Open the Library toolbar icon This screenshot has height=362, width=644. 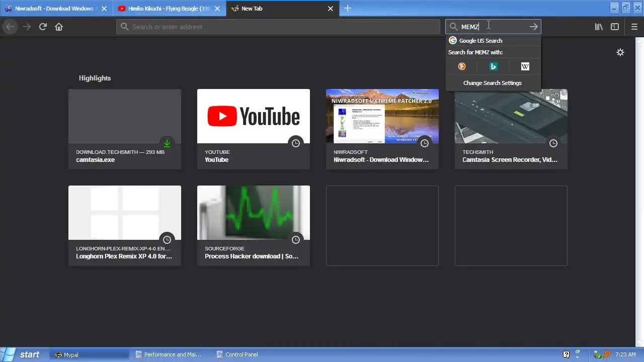tap(599, 27)
